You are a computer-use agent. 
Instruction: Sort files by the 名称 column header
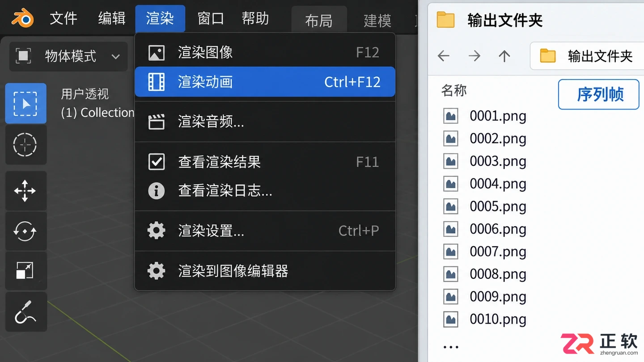(454, 90)
